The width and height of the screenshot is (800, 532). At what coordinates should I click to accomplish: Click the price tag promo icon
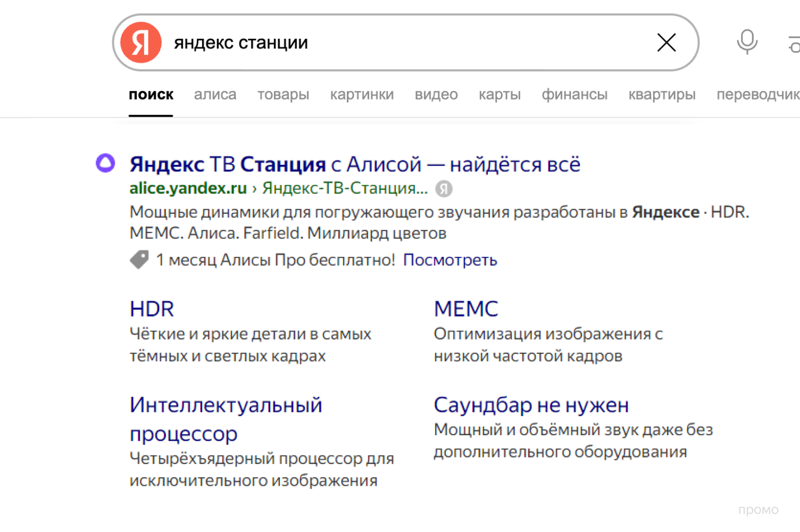pos(139,260)
